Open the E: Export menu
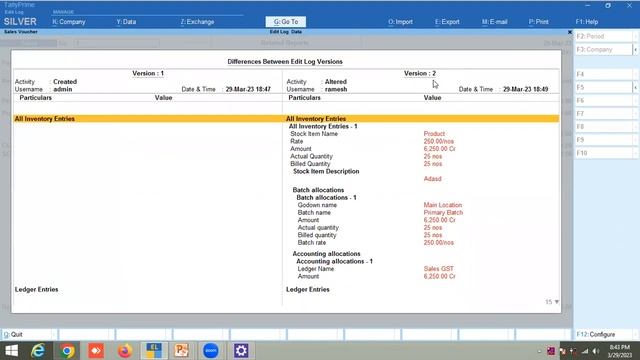Image resolution: width=640 pixels, height=360 pixels. tap(447, 22)
